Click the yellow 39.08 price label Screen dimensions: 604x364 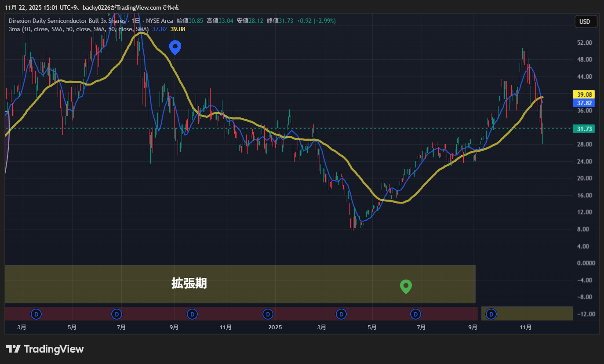(x=584, y=95)
